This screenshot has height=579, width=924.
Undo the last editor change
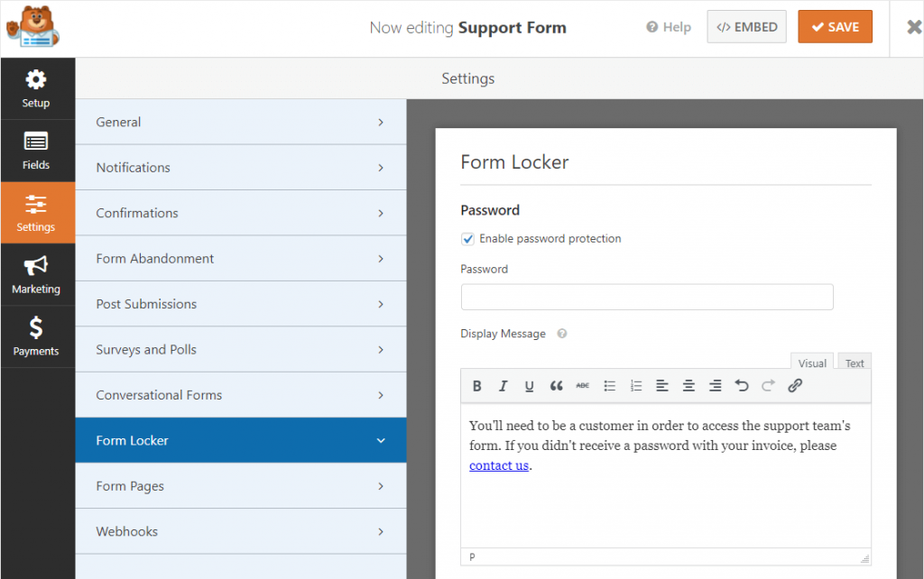pyautogui.click(x=742, y=385)
